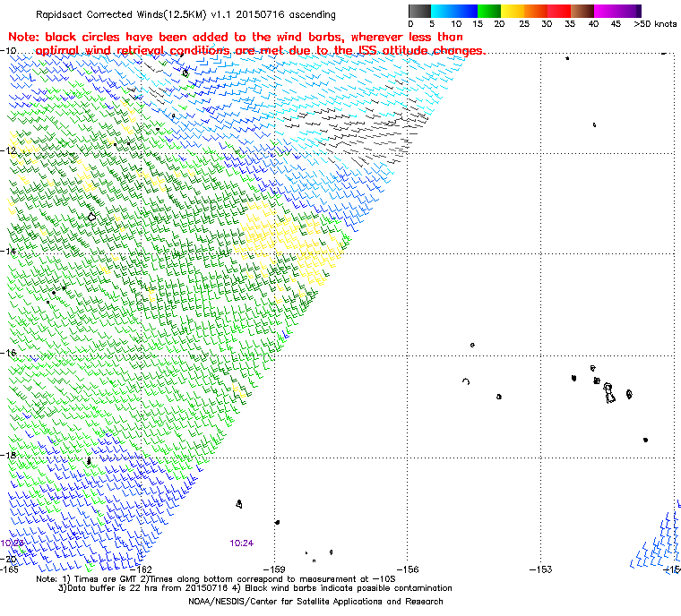Image resolution: width=681 pixels, height=616 pixels.
Task: Click the cyan 5-10 knots legend segment
Action: (x=443, y=11)
